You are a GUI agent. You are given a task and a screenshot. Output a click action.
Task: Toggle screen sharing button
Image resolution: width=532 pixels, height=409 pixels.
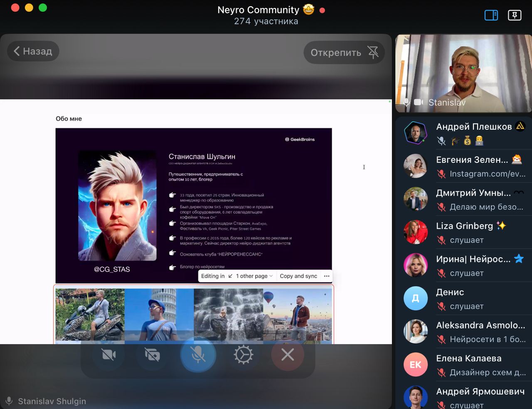(153, 355)
